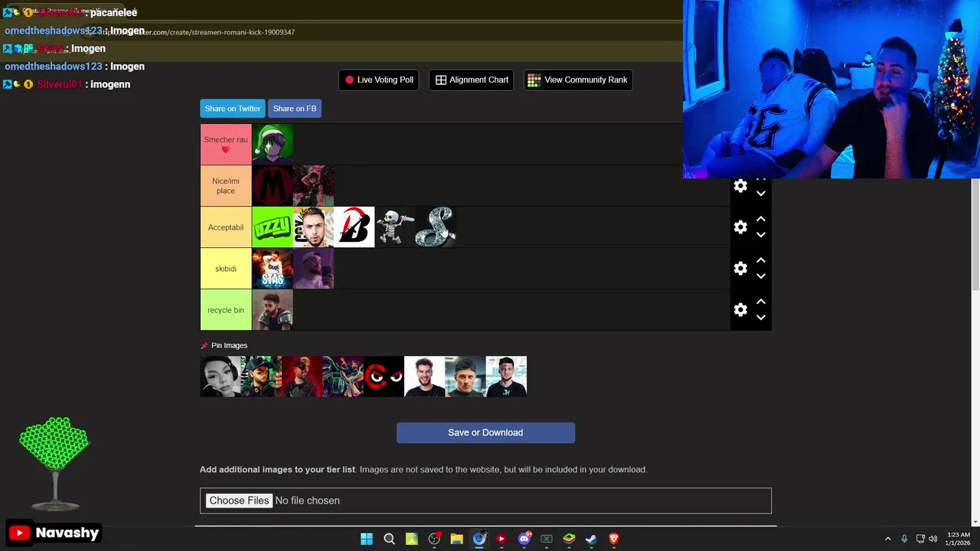Click black-and-white woman face in image pool

point(220,377)
